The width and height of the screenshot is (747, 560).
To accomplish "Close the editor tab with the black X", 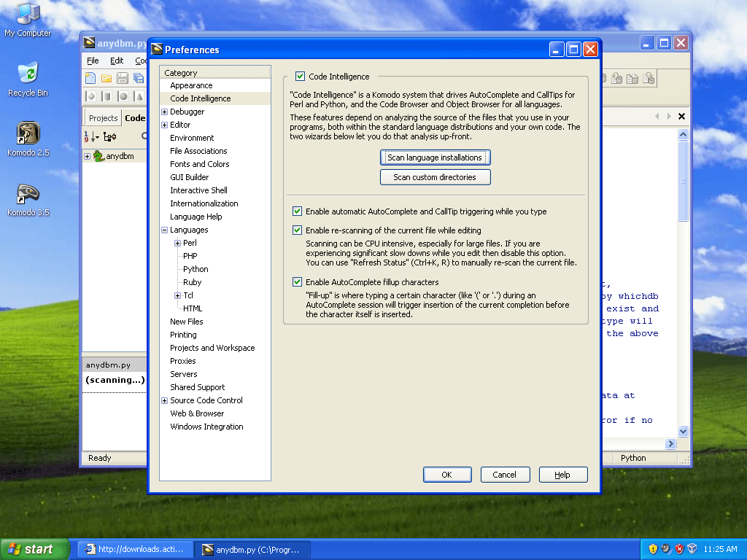I will coord(682,116).
